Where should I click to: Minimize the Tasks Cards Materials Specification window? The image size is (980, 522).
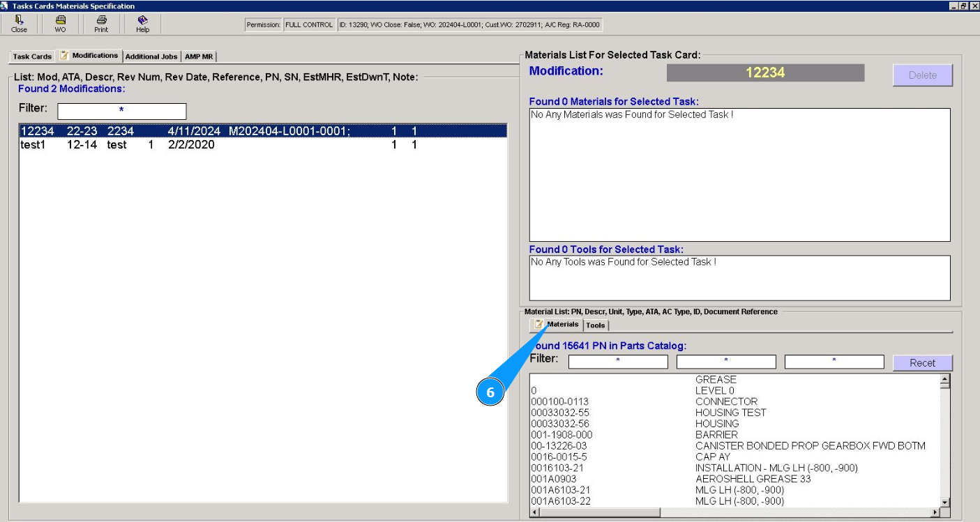point(953,6)
